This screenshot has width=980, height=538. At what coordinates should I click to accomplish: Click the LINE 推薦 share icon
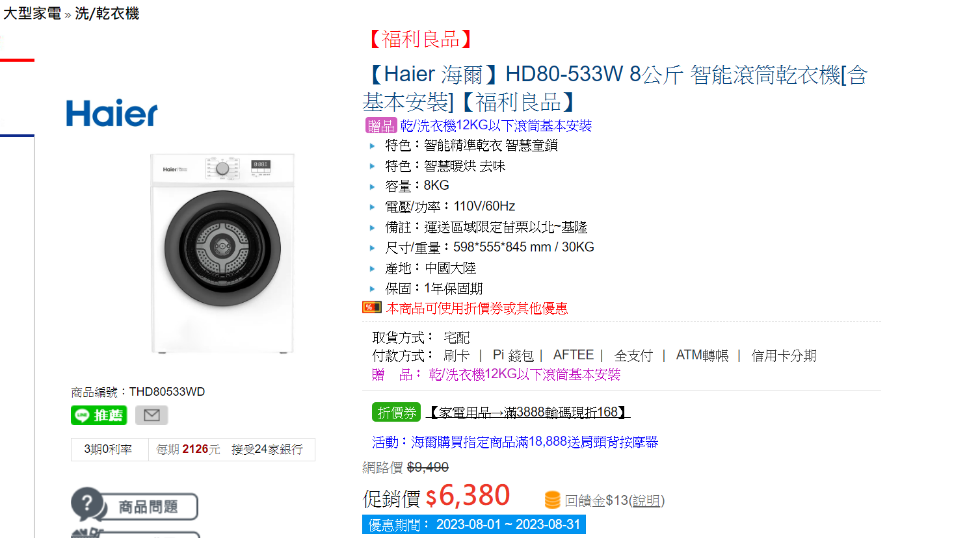tap(99, 415)
